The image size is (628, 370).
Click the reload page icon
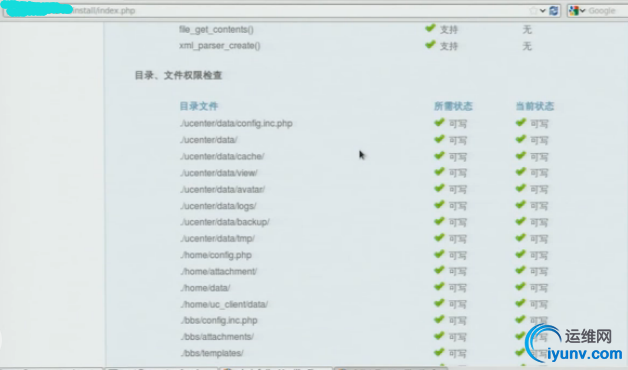click(554, 11)
